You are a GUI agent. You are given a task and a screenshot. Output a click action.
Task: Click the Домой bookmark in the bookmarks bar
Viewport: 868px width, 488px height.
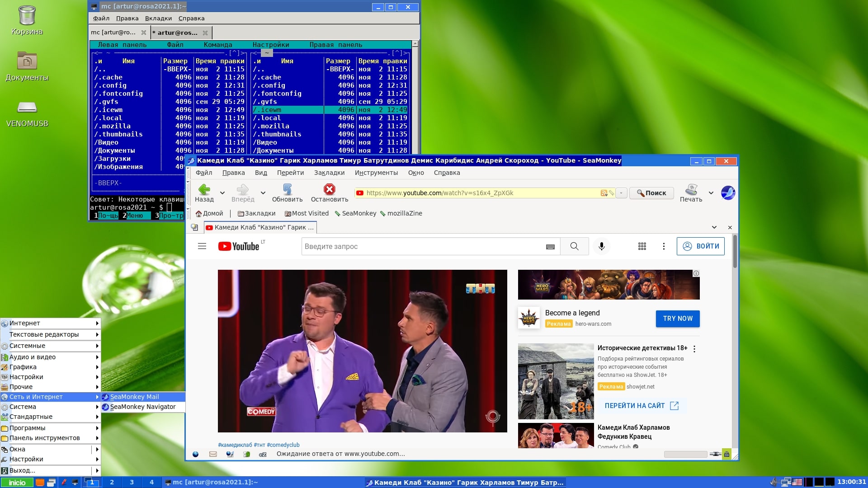click(209, 213)
